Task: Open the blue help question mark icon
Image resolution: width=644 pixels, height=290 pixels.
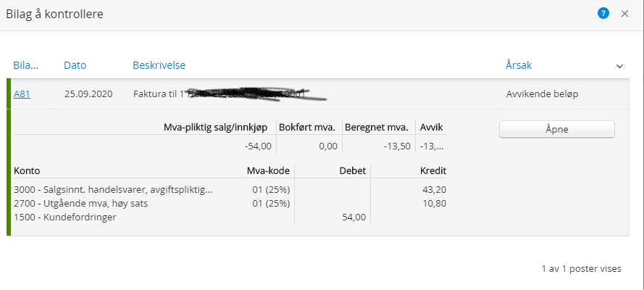Action: [x=603, y=14]
